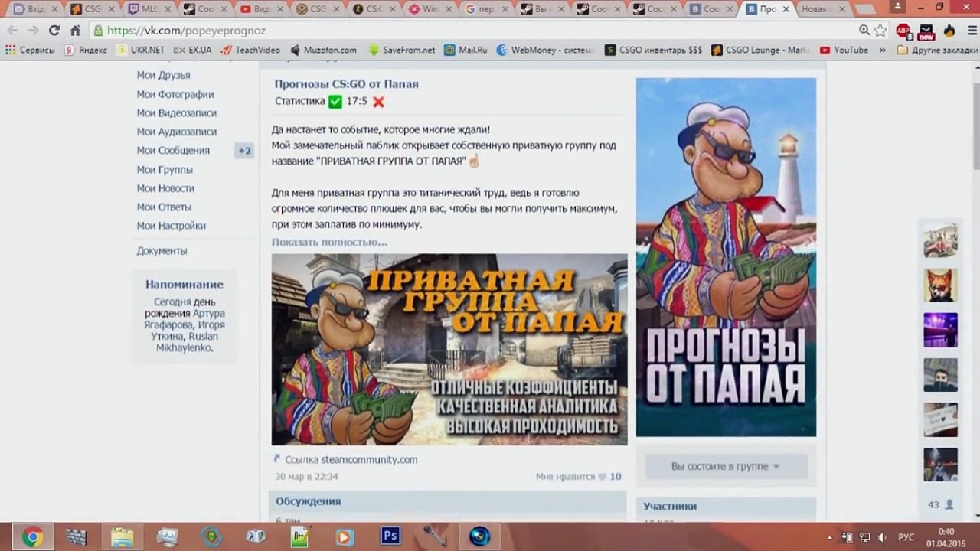Open the mail checker extension icon
The width and height of the screenshot is (980, 551).
[926, 31]
